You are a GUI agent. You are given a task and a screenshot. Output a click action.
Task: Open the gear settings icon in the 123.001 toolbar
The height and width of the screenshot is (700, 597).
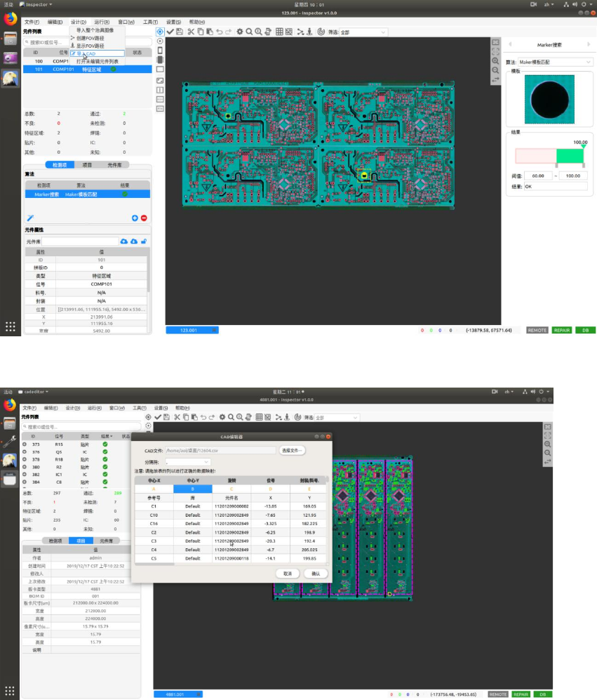[240, 32]
